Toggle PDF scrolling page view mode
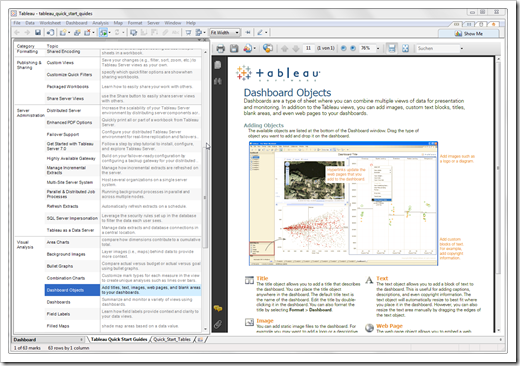 coord(392,48)
